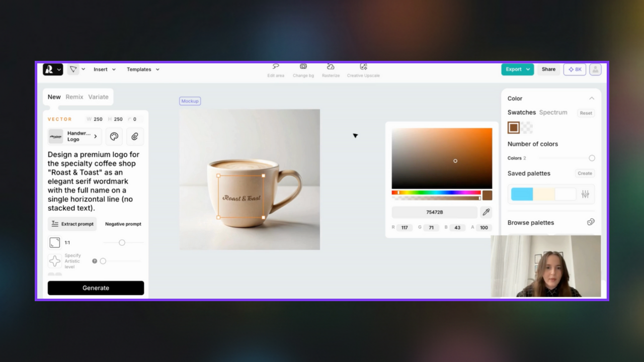Screen dimensions: 644x362
Task: Edit the B value 43
Action: pyautogui.click(x=457, y=228)
